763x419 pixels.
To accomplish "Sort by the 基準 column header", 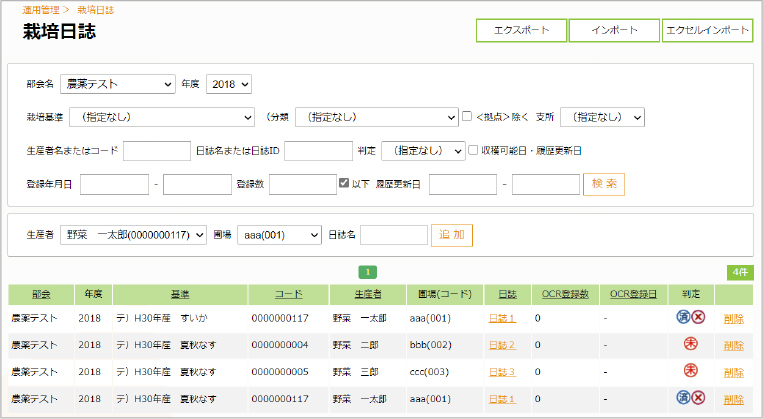I will point(180,294).
